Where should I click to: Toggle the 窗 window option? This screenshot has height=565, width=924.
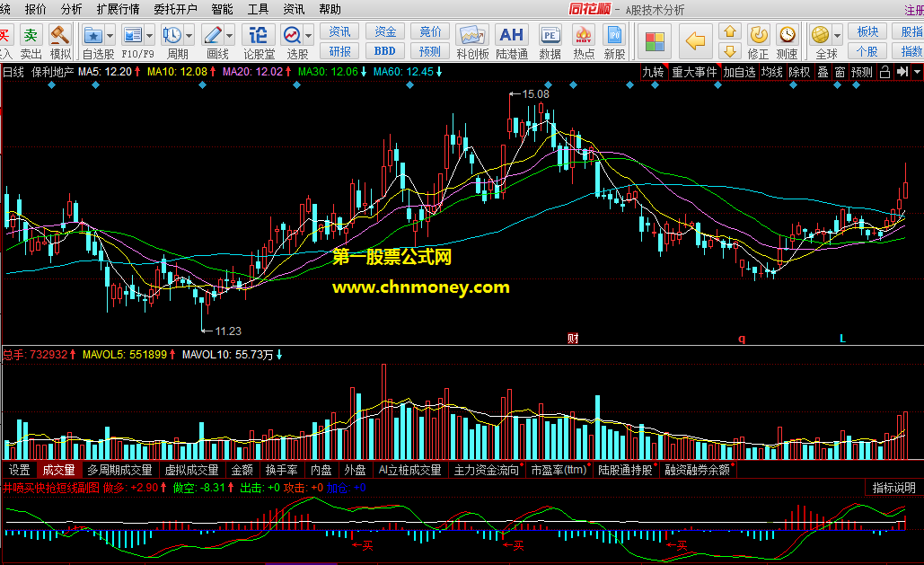(840, 72)
